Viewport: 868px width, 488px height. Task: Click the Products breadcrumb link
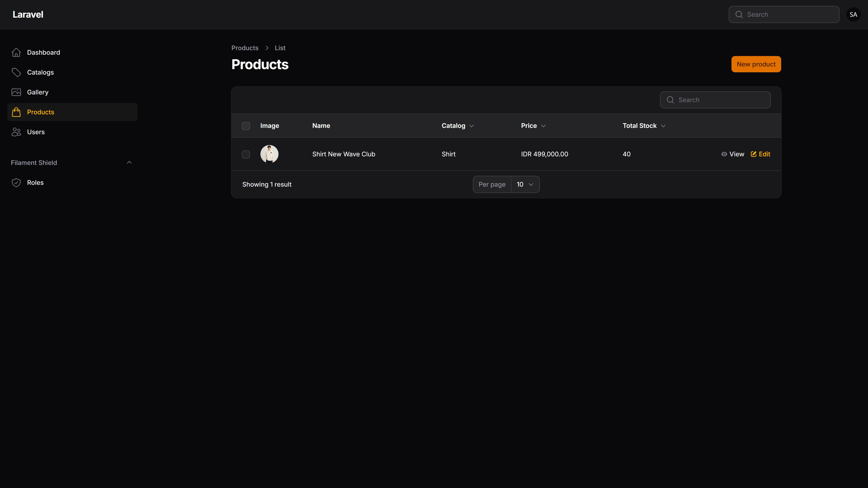point(245,48)
